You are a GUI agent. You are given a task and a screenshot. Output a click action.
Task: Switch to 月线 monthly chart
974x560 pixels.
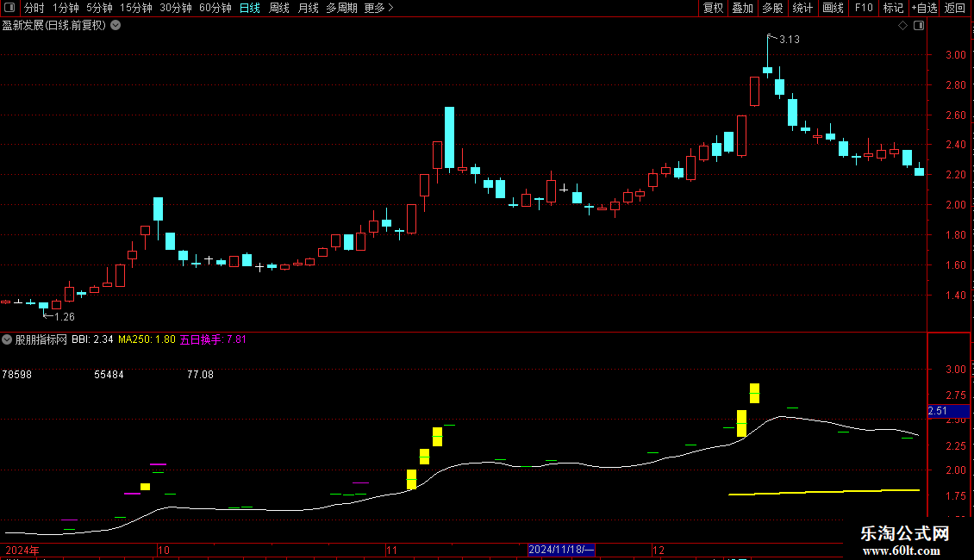(308, 8)
